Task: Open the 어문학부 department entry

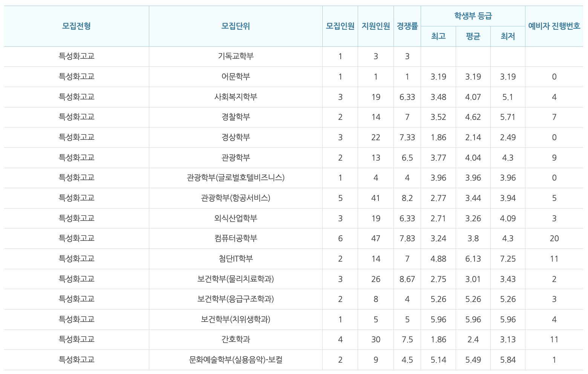Action: [x=236, y=77]
